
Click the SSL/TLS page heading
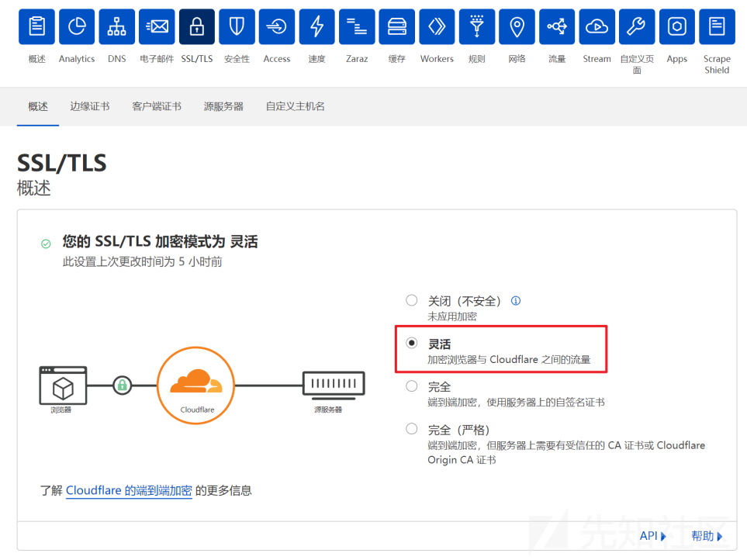62,163
